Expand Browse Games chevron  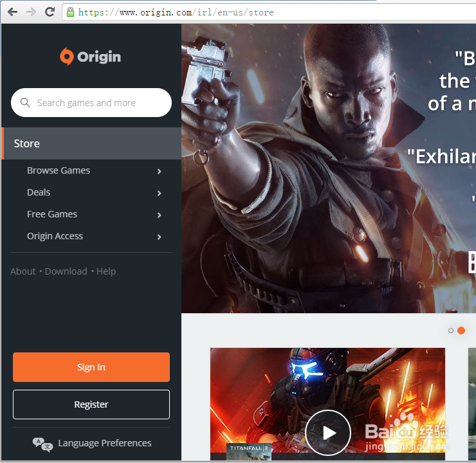pos(160,172)
